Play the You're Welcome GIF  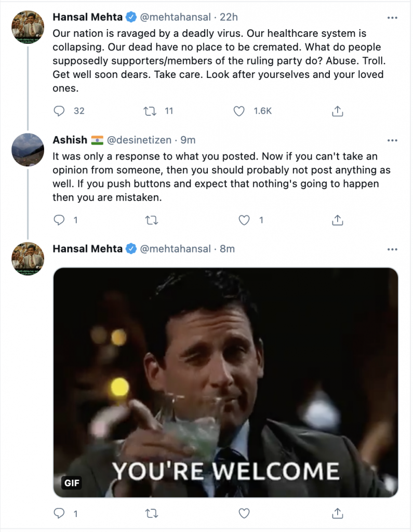225,382
